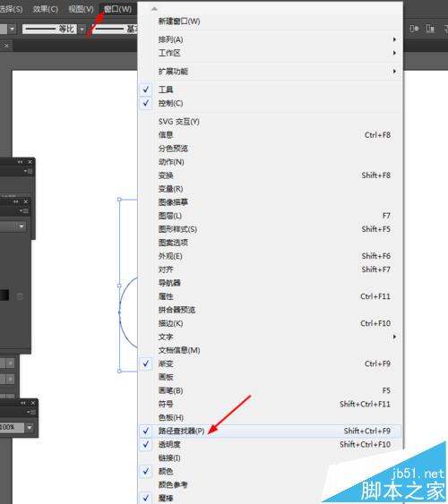Image resolution: width=448 pixels, height=504 pixels.
Task: Open the 等比 stroke profile dropdown arrow
Action: [x=82, y=30]
